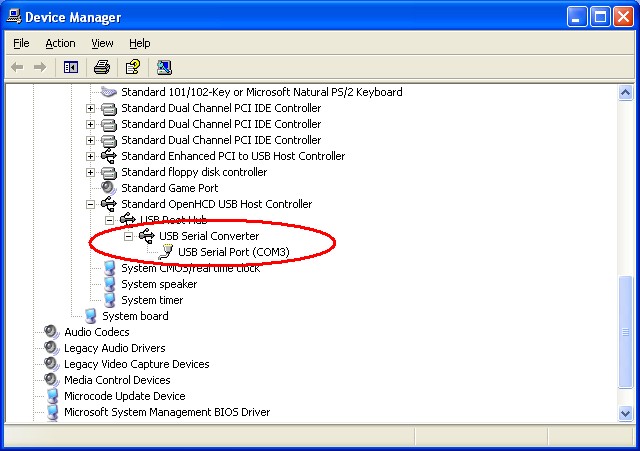This screenshot has height=451, width=640.
Task: Select Audio Codecs entry
Action: point(97,332)
